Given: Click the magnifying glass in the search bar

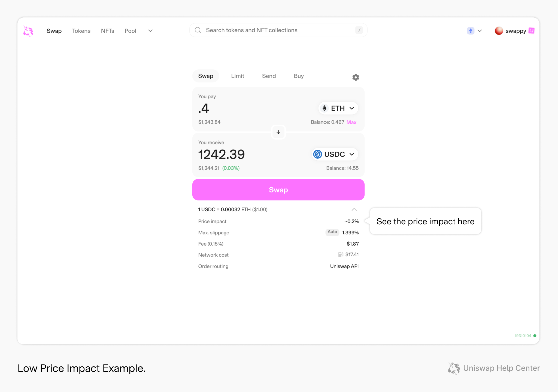Looking at the screenshot, I should 198,30.
